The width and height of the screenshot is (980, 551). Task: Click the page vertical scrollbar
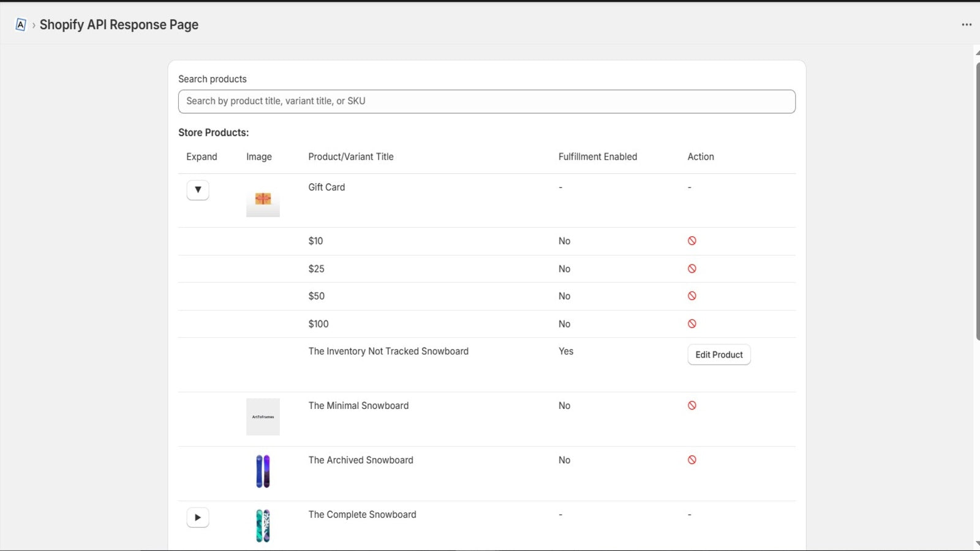pyautogui.click(x=977, y=201)
